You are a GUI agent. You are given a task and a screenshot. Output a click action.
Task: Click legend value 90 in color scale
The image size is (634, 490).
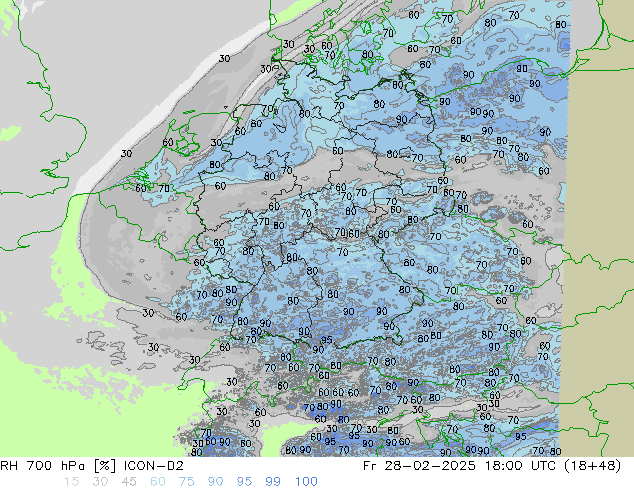(215, 482)
